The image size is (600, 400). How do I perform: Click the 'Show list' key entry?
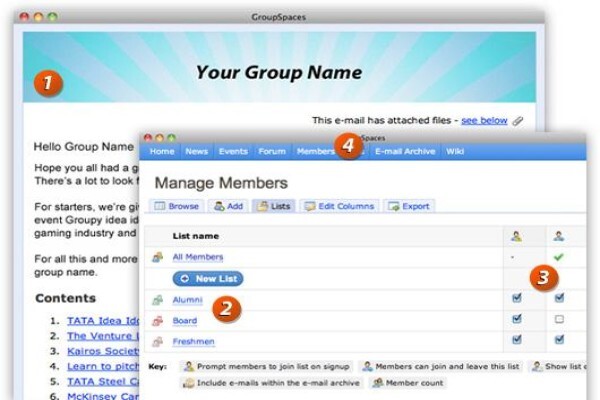(x=557, y=367)
